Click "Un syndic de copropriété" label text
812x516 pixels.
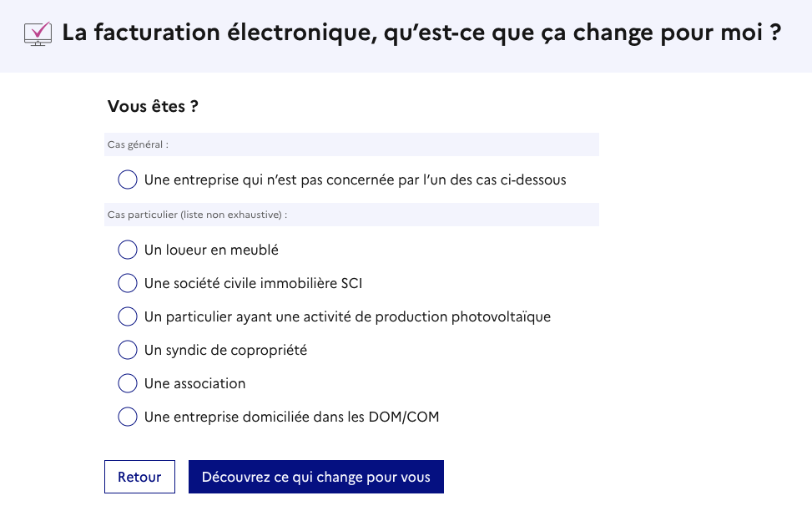225,350
